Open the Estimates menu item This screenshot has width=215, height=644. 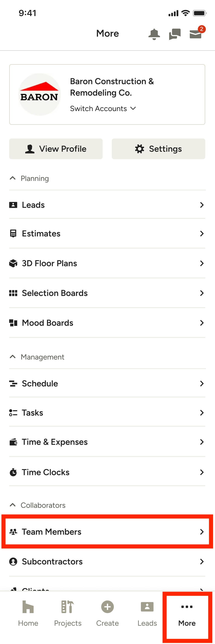click(107, 234)
